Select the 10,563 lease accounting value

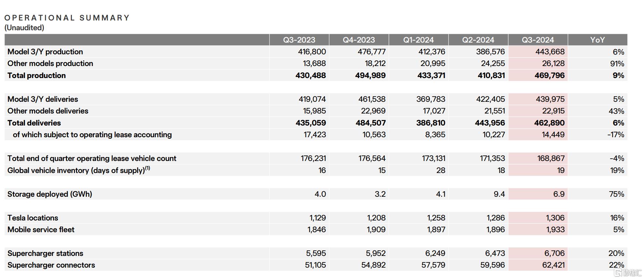[x=374, y=135]
